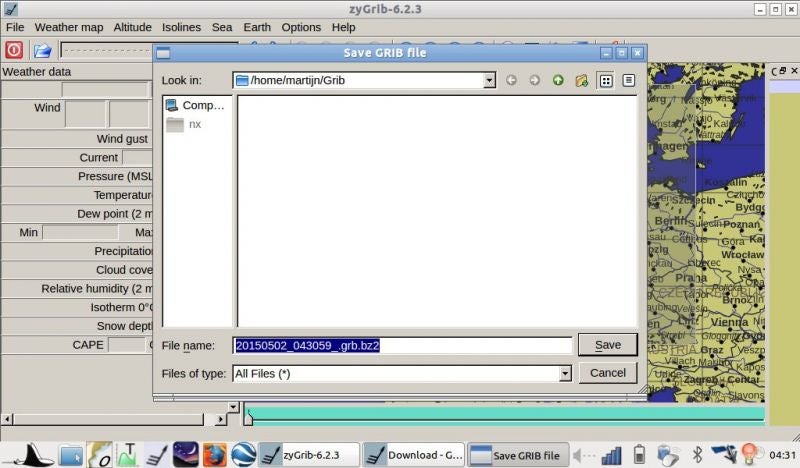Click the clock showing 04:31

[x=782, y=455]
